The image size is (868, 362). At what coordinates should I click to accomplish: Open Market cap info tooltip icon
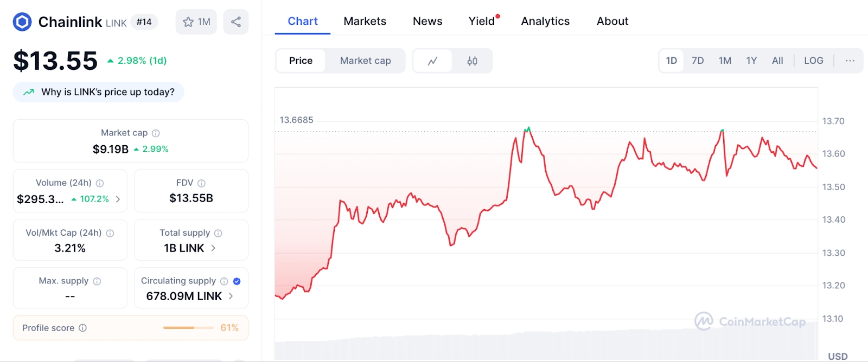pyautogui.click(x=156, y=133)
